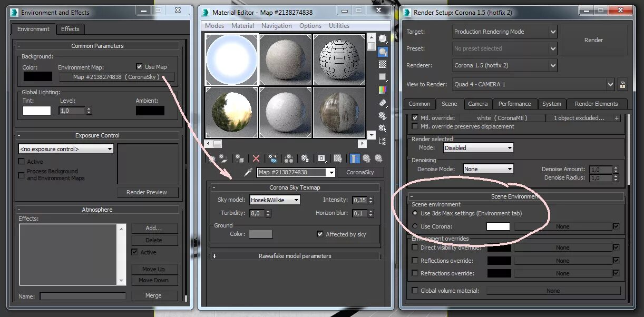
Task: Switch to the Camera tab in Render Setup
Action: (x=478, y=104)
